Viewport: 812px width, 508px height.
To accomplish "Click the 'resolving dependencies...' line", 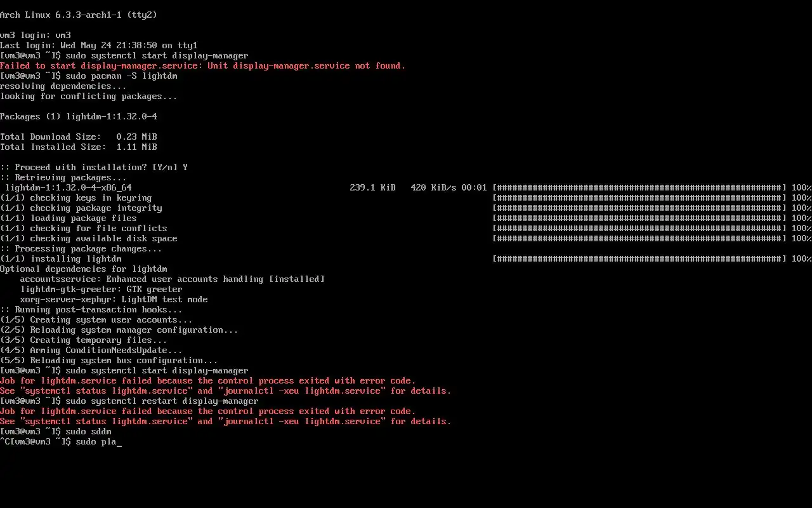I will [63, 86].
